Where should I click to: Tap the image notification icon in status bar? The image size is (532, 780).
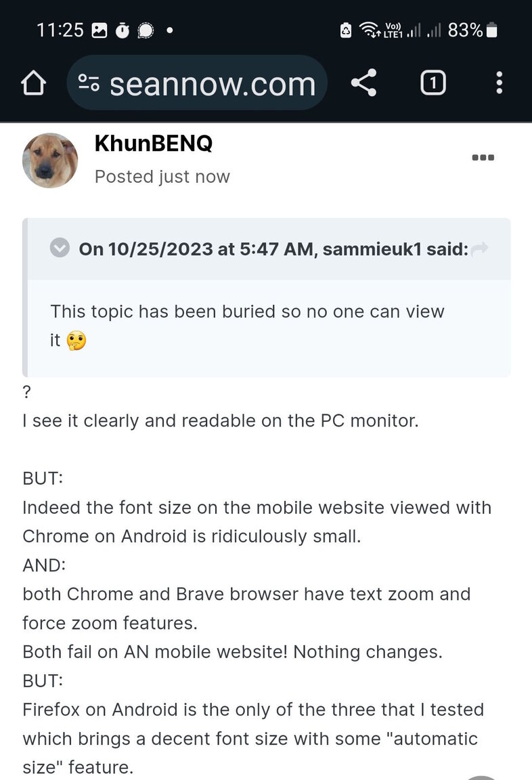pyautogui.click(x=99, y=31)
